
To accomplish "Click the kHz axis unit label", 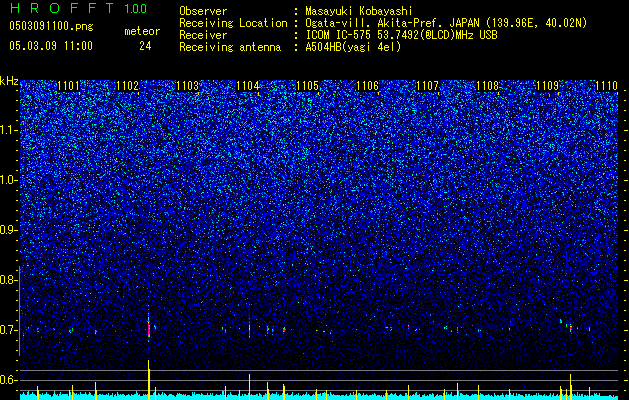I will click(9, 81).
